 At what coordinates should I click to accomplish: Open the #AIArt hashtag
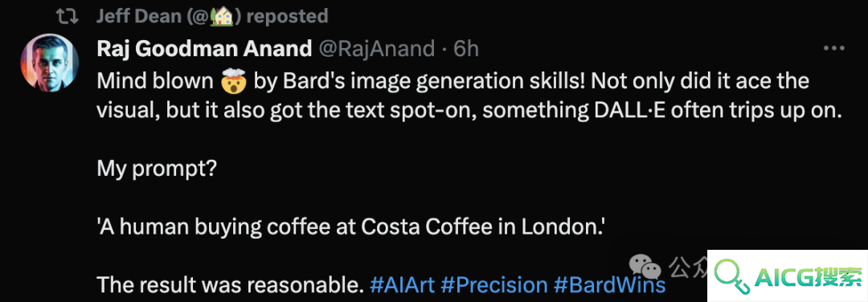pos(402,285)
